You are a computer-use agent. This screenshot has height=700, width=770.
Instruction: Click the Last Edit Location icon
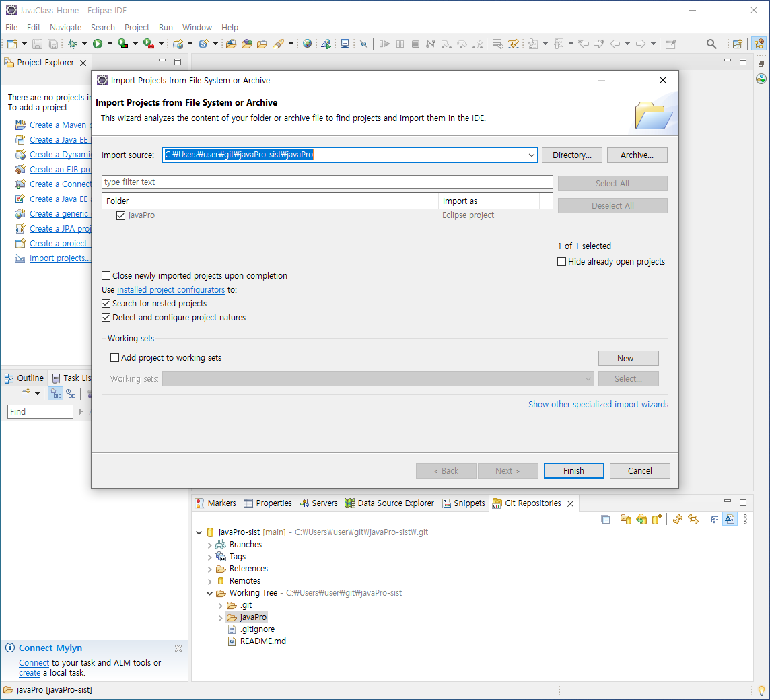[x=584, y=44]
